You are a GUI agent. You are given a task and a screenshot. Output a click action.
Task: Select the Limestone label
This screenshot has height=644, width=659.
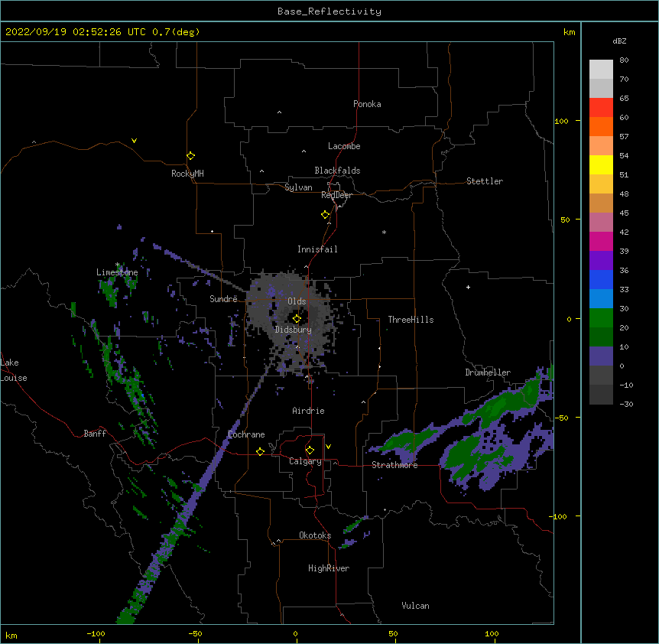coord(117,272)
